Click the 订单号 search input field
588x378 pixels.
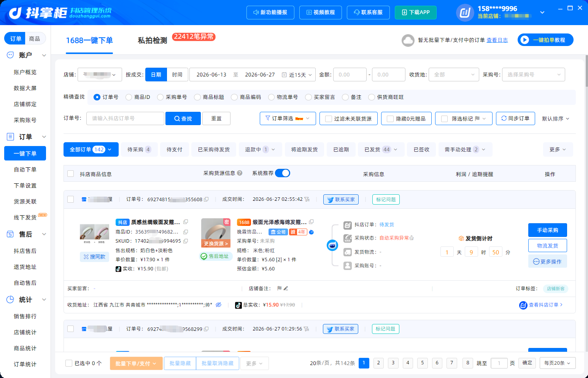[x=125, y=118]
